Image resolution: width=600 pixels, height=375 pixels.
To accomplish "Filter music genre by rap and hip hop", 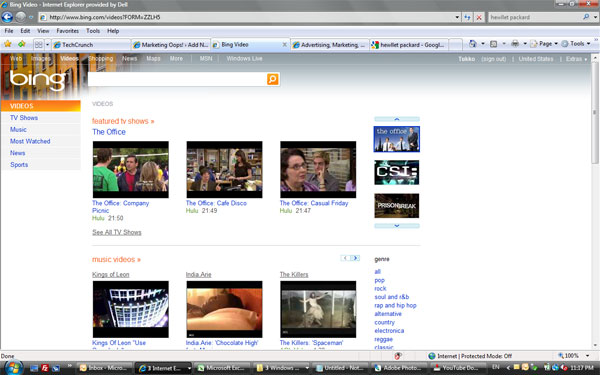I will [x=395, y=305].
